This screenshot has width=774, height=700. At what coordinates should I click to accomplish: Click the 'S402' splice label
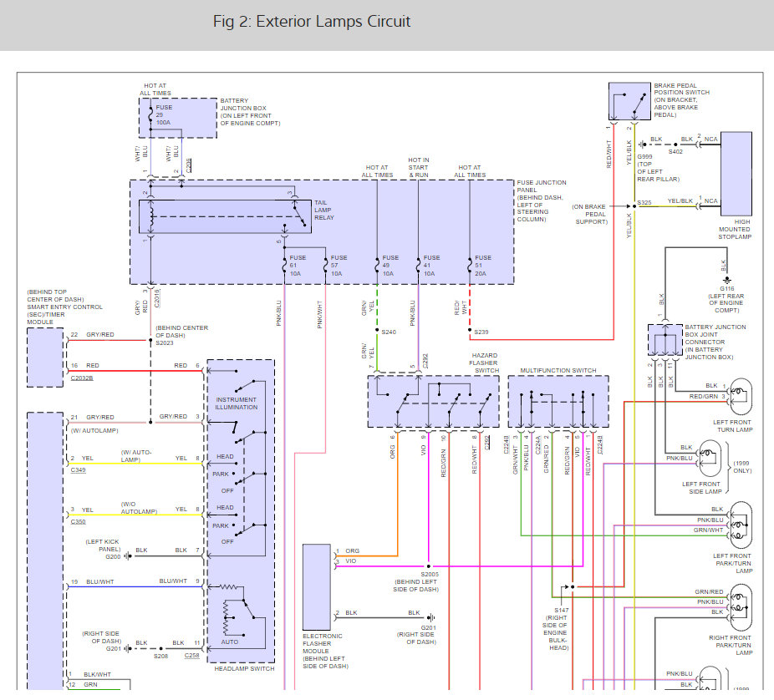coord(675,152)
